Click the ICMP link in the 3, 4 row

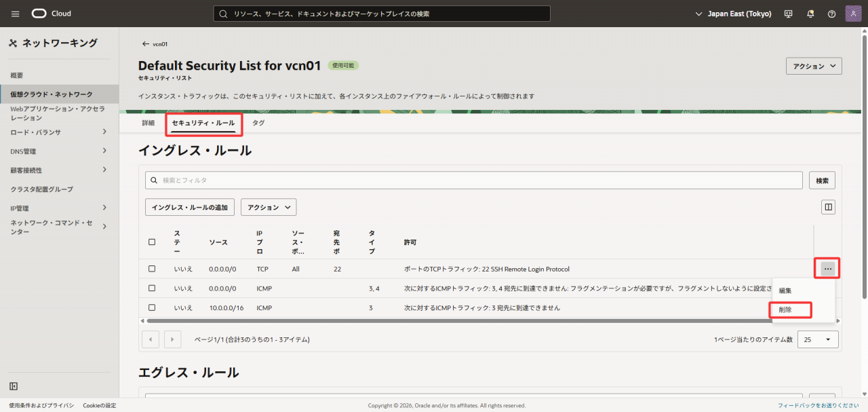[x=264, y=288]
